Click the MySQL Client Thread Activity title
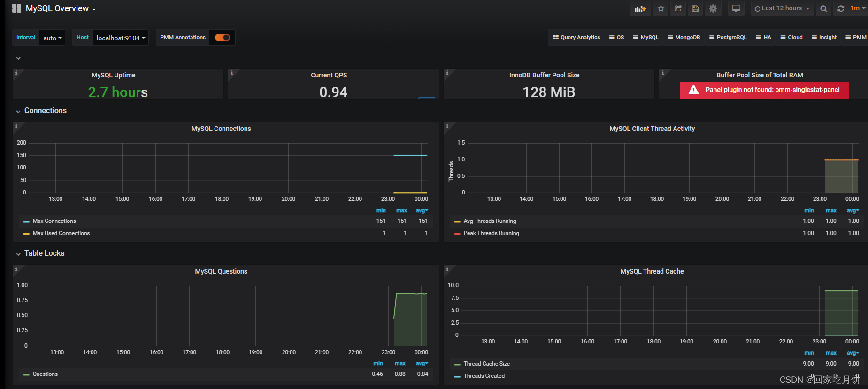This screenshot has width=868, height=389. pyautogui.click(x=652, y=129)
